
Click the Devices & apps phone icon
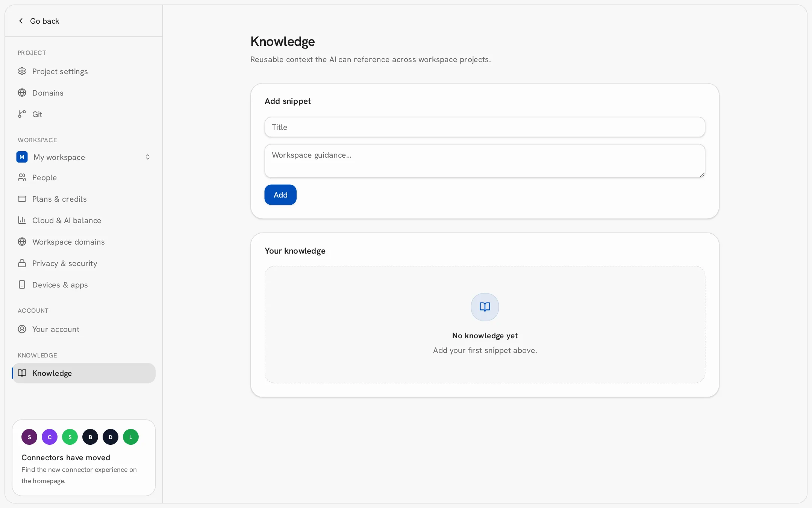click(22, 284)
